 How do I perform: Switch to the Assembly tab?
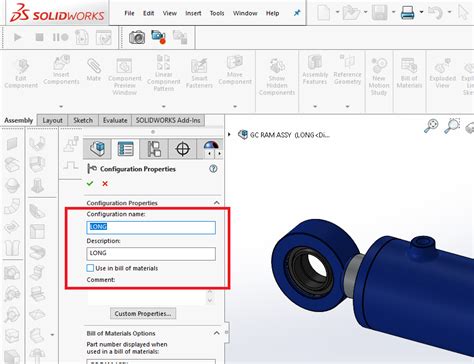(19, 120)
